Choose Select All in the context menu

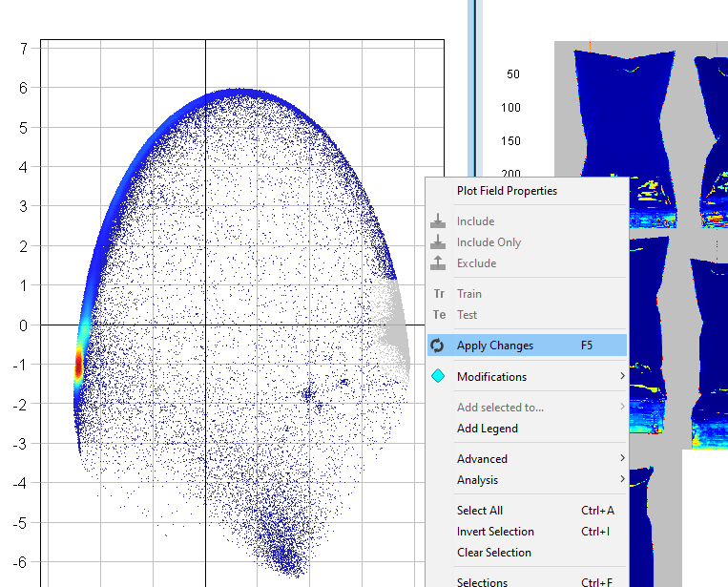tap(479, 511)
